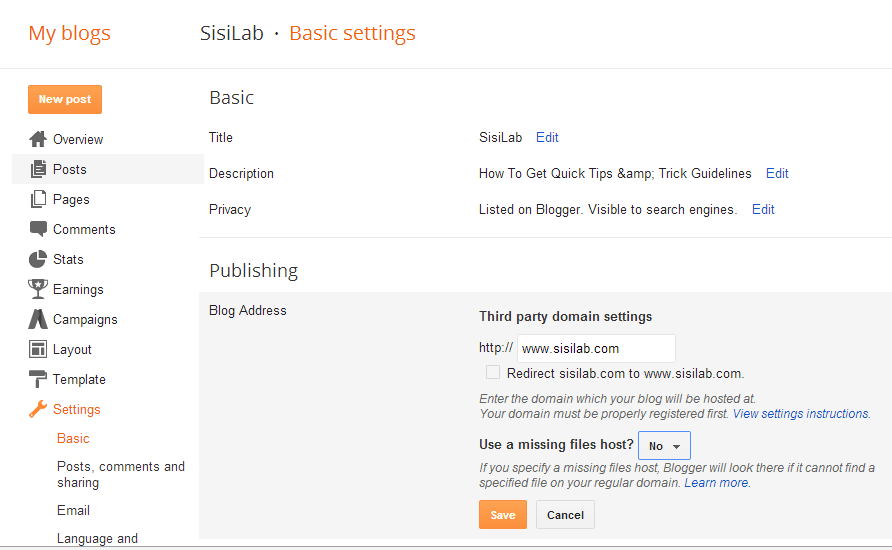Click the Settings wrench icon

click(38, 409)
